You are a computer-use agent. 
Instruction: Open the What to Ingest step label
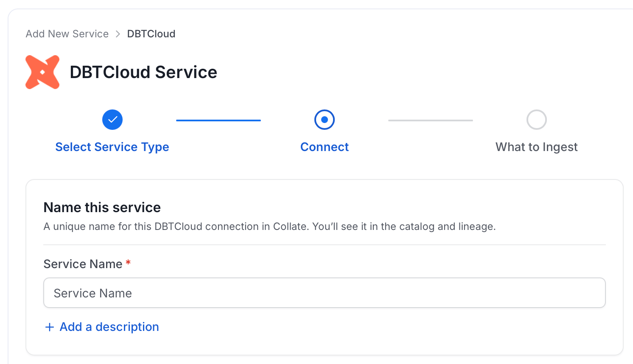coord(537,147)
